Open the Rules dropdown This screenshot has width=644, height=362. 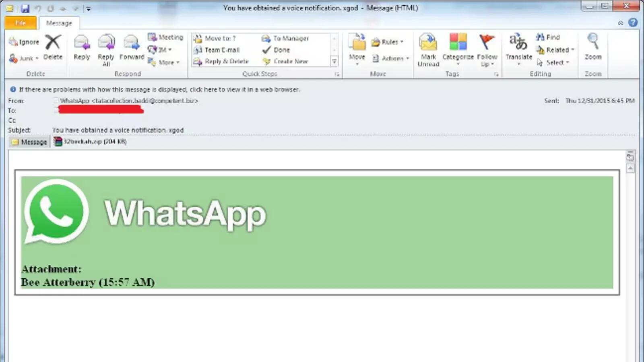point(387,42)
